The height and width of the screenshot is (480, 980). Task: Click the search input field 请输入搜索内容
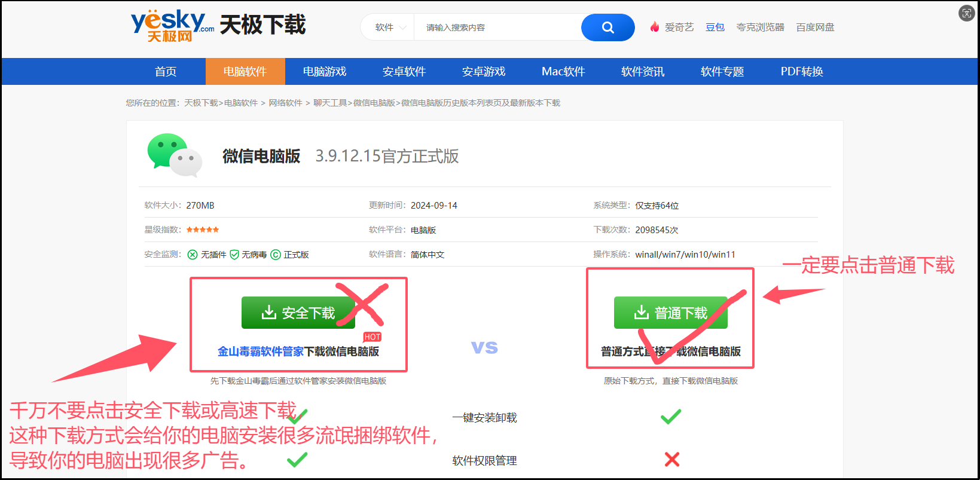(x=497, y=27)
